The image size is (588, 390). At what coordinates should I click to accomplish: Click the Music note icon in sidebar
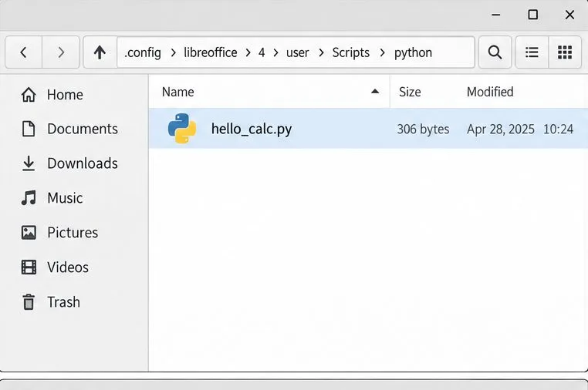coord(29,198)
